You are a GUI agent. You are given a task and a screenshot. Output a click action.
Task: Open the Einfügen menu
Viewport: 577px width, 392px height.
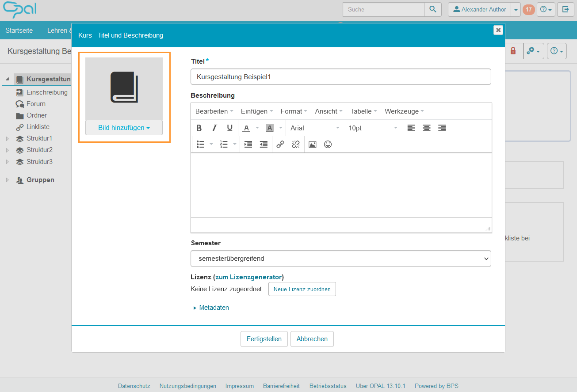(256, 111)
